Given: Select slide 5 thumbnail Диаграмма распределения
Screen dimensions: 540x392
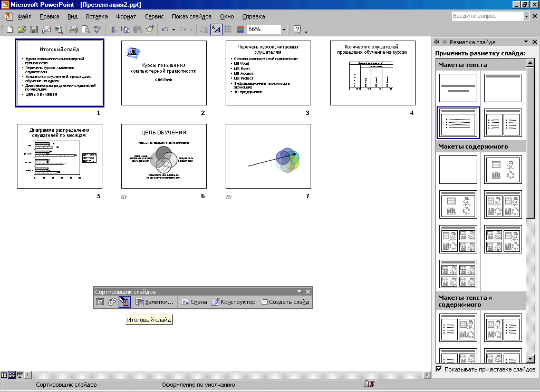Looking at the screenshot, I should pos(60,156).
